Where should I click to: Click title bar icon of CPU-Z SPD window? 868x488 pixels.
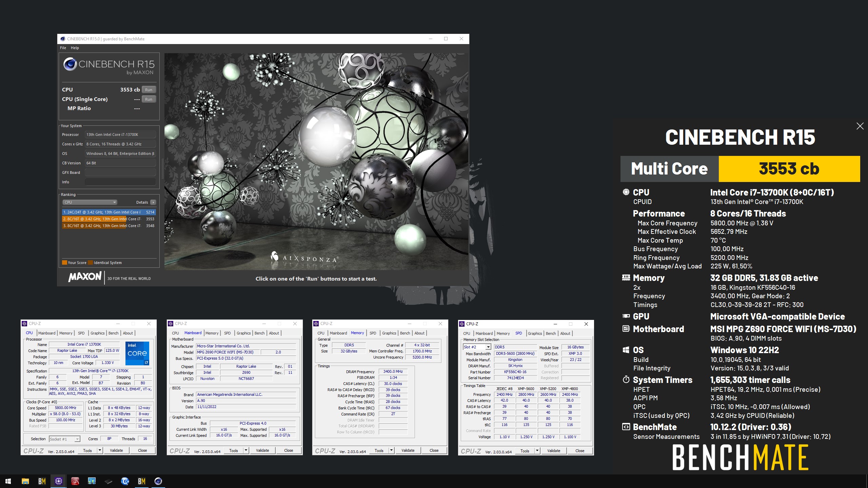(462, 324)
